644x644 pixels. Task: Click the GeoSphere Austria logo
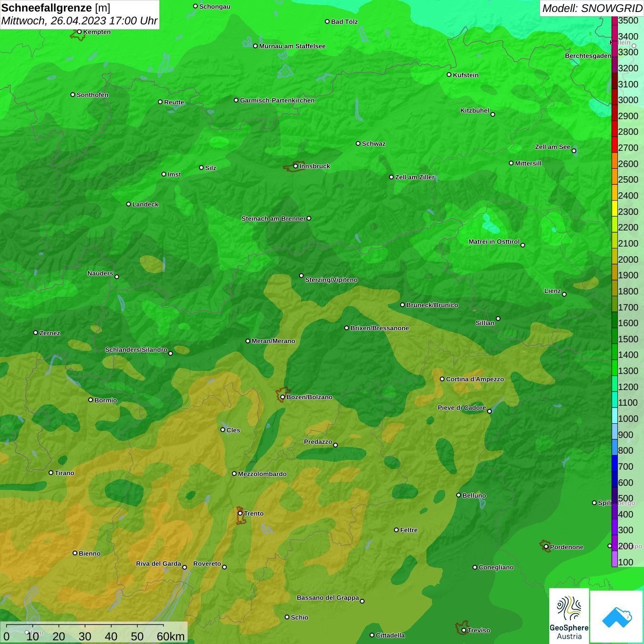point(569,615)
